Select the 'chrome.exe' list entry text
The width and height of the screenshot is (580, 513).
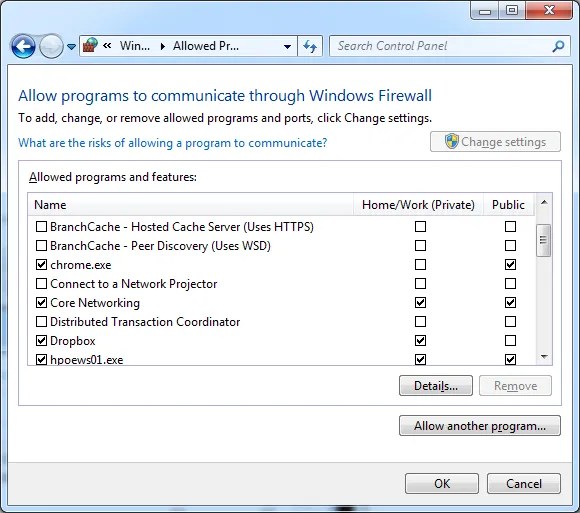(x=81, y=265)
